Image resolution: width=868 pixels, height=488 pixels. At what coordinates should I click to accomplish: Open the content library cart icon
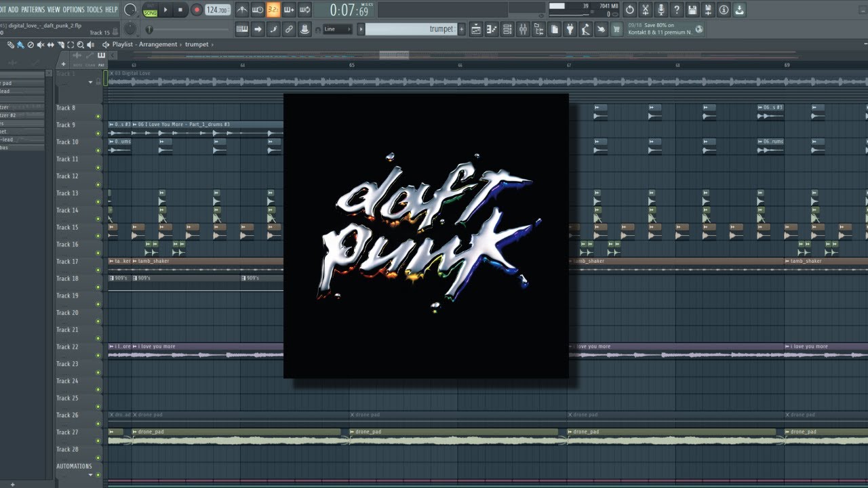[616, 29]
